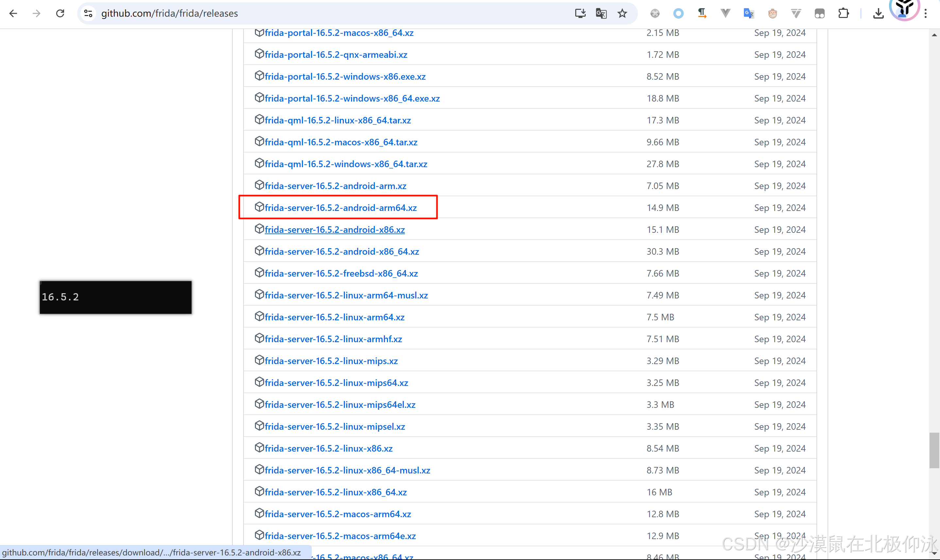940x560 pixels.
Task: Click frida-portal-16.5.2-windows-x86.exe.xz link
Action: point(345,76)
